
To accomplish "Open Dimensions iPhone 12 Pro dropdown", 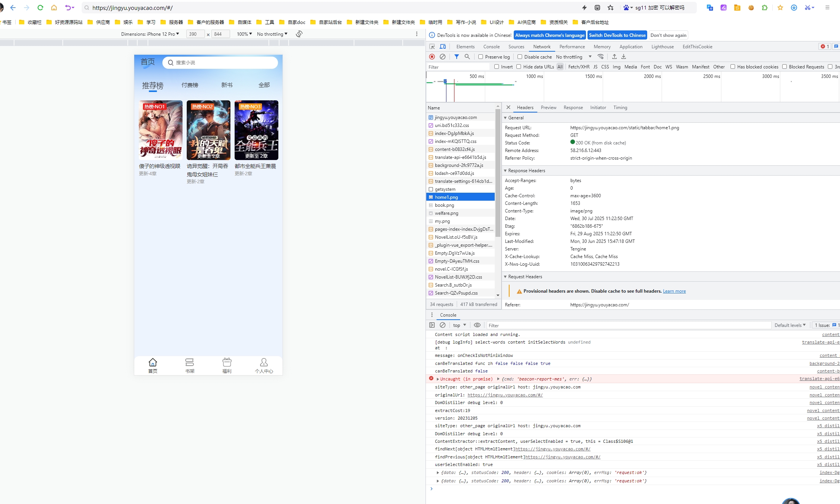I will click(x=150, y=34).
